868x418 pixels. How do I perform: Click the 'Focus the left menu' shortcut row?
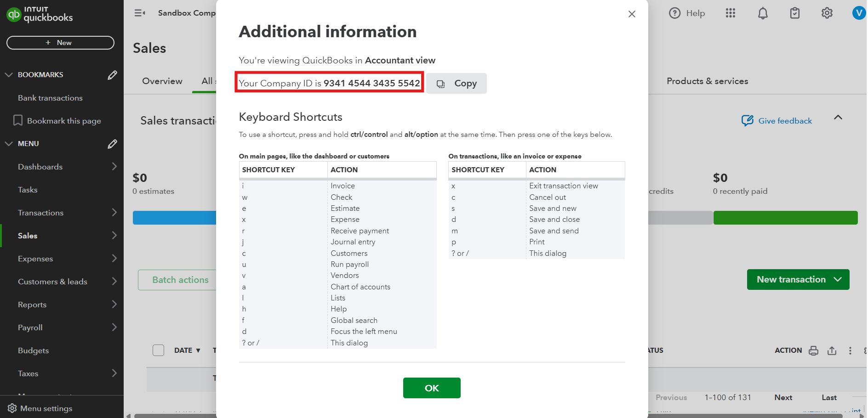pos(337,332)
